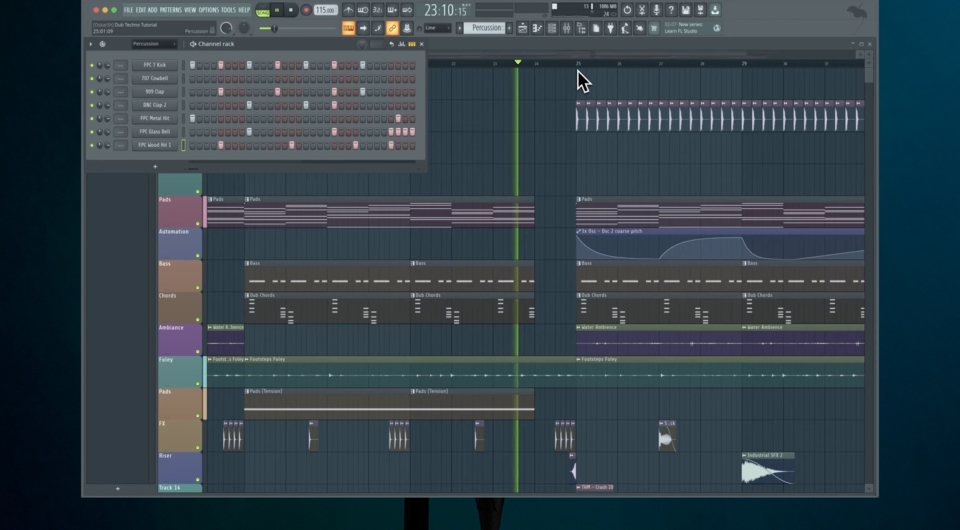Mute the FPC Metal Hit channel LED

click(92, 119)
